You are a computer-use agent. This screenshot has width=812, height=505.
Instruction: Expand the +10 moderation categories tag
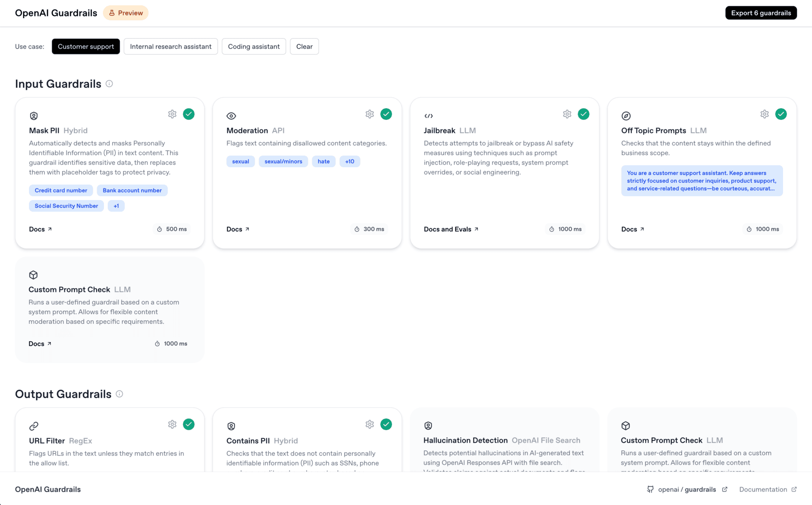point(349,161)
